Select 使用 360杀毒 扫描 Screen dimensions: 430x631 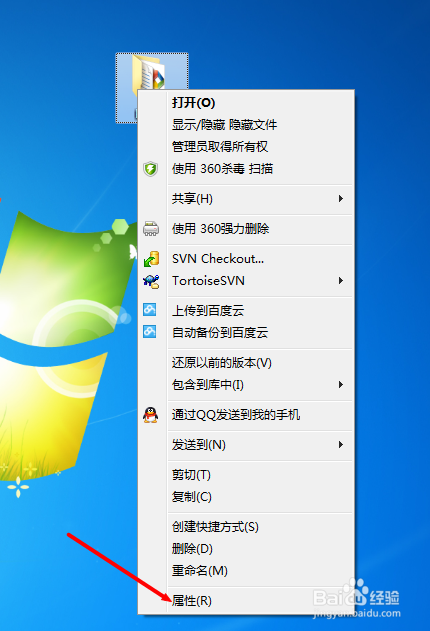pos(246,169)
